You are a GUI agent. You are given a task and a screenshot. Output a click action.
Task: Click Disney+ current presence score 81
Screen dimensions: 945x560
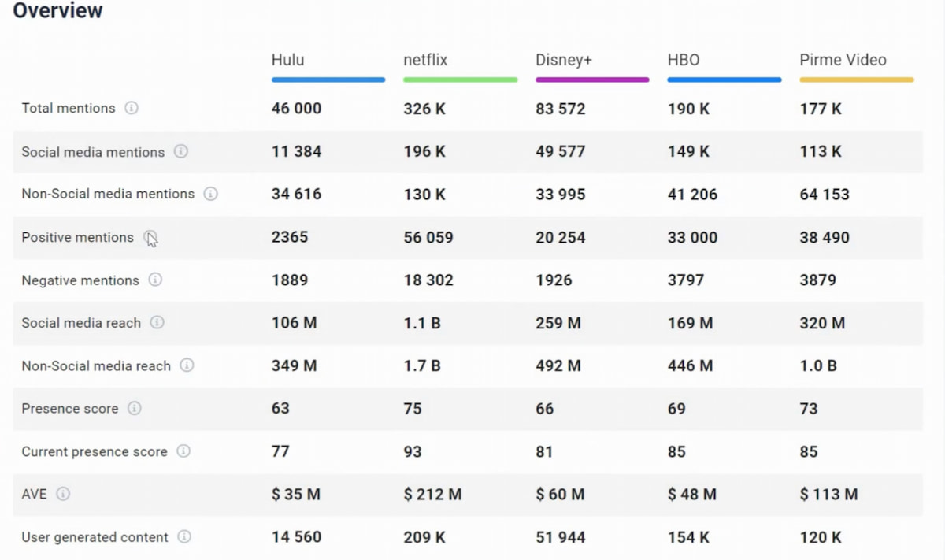(x=544, y=451)
